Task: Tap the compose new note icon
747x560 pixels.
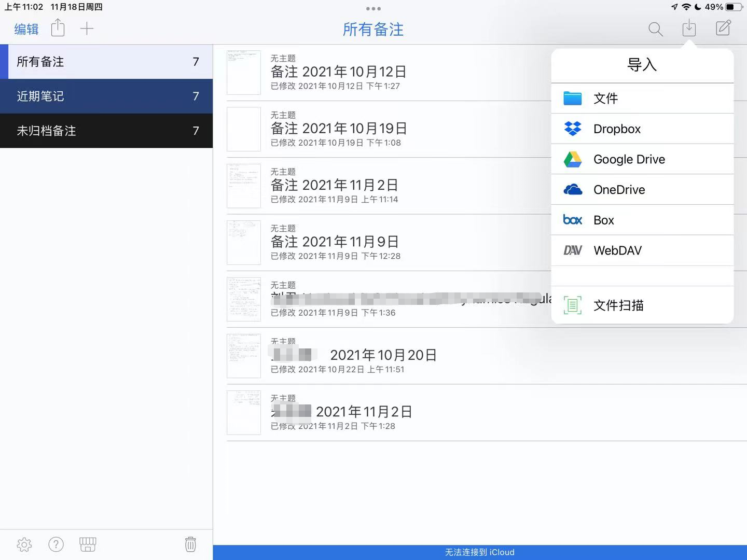Action: click(x=724, y=28)
